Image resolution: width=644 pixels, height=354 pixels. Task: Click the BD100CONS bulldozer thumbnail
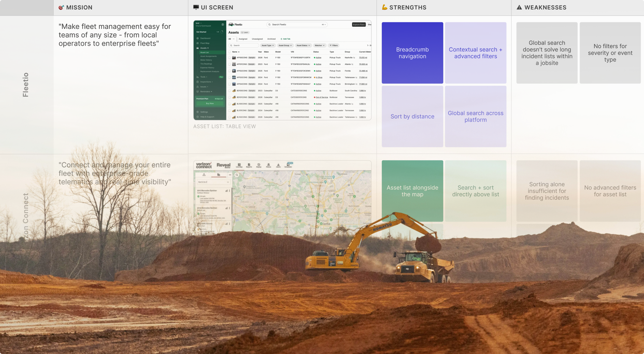click(x=234, y=91)
